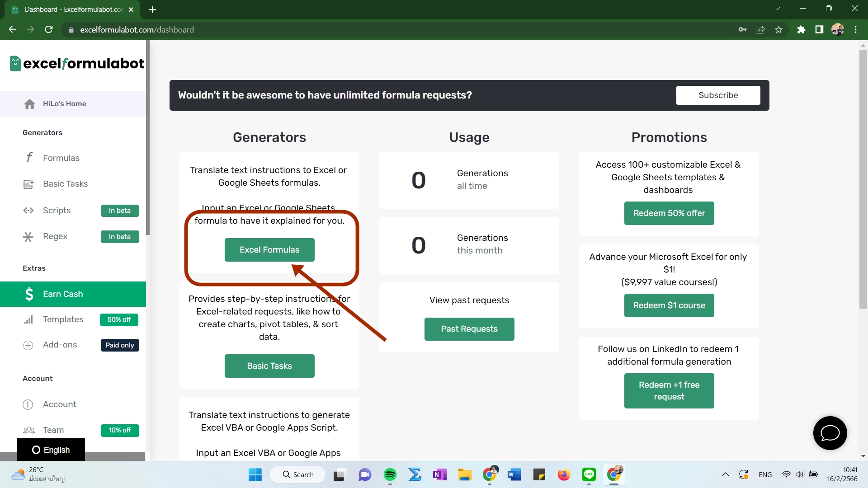The width and height of the screenshot is (868, 488).
Task: Click the Templates 50% off badge
Action: (x=119, y=320)
